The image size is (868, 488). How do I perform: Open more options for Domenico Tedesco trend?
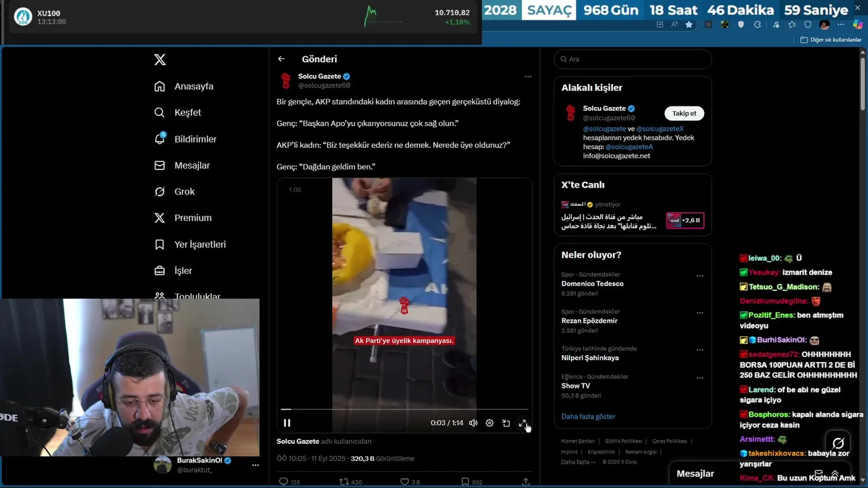[x=700, y=276]
